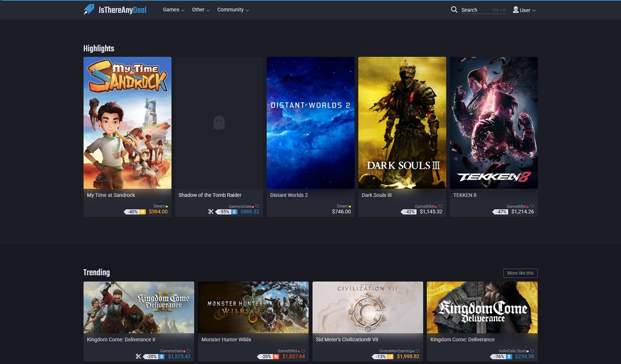Click the -13% discount tag on Civilization VII
This screenshot has width=621, height=364.
click(380, 357)
